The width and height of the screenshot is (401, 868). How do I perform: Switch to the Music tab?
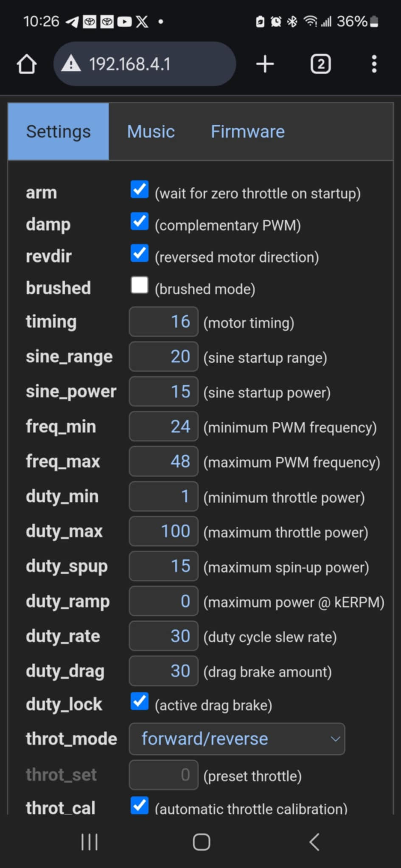[x=151, y=131]
